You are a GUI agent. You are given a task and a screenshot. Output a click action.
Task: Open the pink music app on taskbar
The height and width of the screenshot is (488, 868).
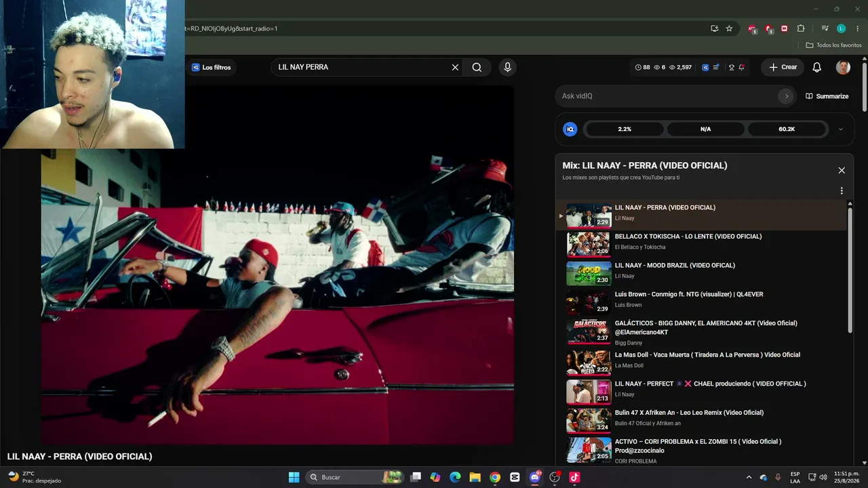(x=574, y=477)
